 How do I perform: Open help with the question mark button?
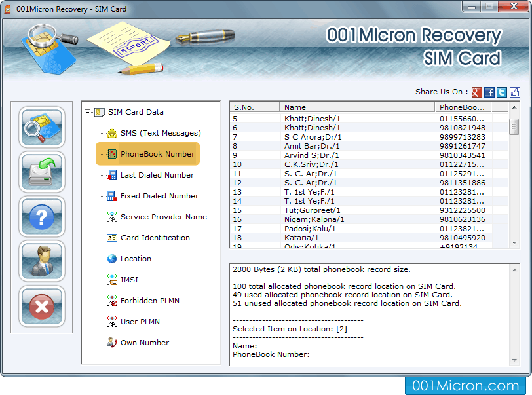[x=42, y=217]
